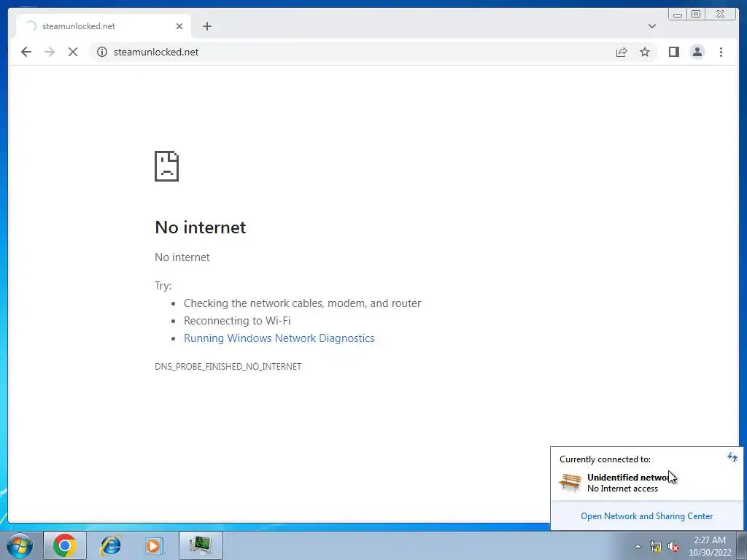
Task: Show hidden tray icons arrow
Action: click(x=638, y=546)
